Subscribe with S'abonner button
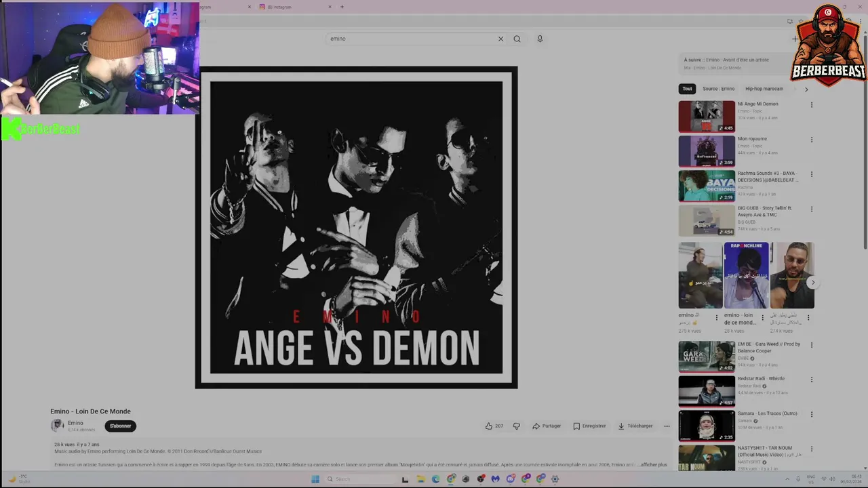The width and height of the screenshot is (868, 488). pos(121,426)
